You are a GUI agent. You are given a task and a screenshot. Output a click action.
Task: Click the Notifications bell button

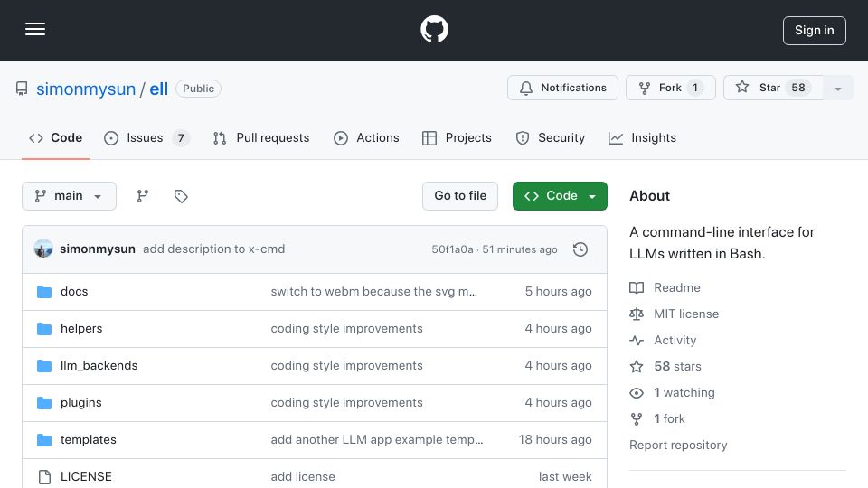(x=562, y=88)
